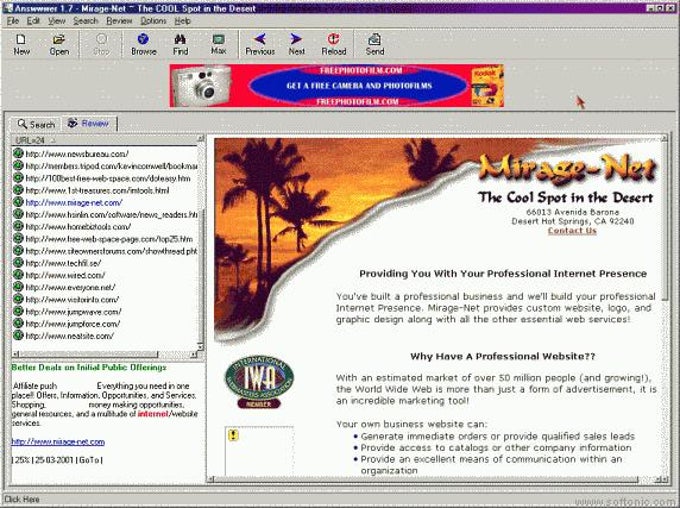The height and width of the screenshot is (508, 680).
Task: Click the GoTo link in summary pane
Action: (x=89, y=460)
